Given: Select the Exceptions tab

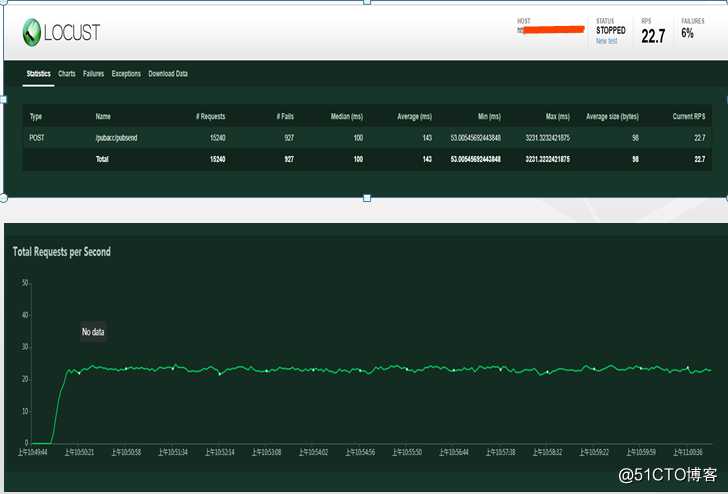Looking at the screenshot, I should click(126, 74).
